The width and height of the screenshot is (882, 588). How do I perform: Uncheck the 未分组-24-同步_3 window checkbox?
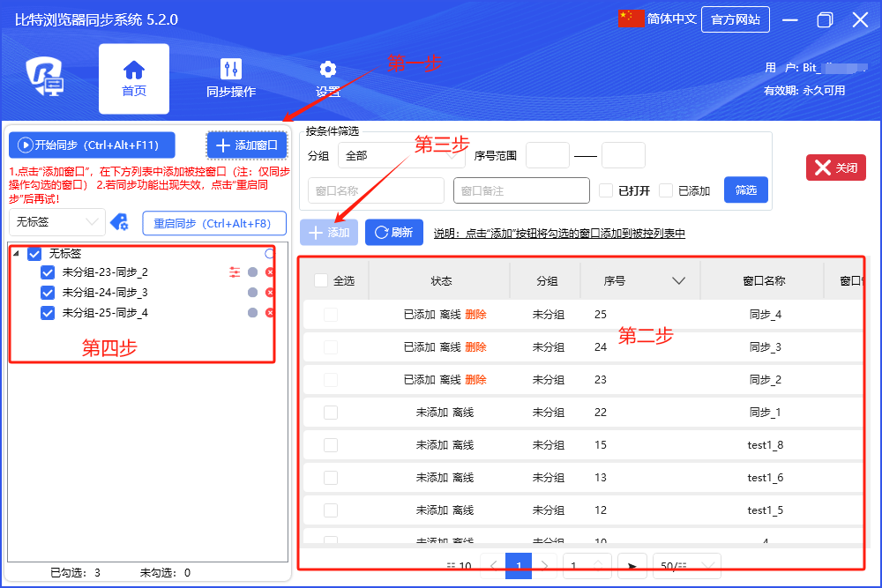(49, 293)
